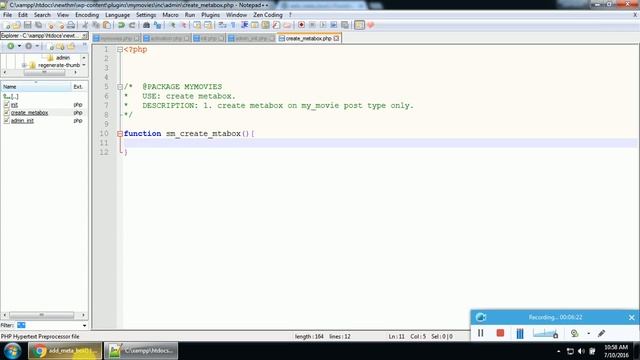Click the green back navigation icon in Explorer
The image size is (640, 360).
point(11,46)
